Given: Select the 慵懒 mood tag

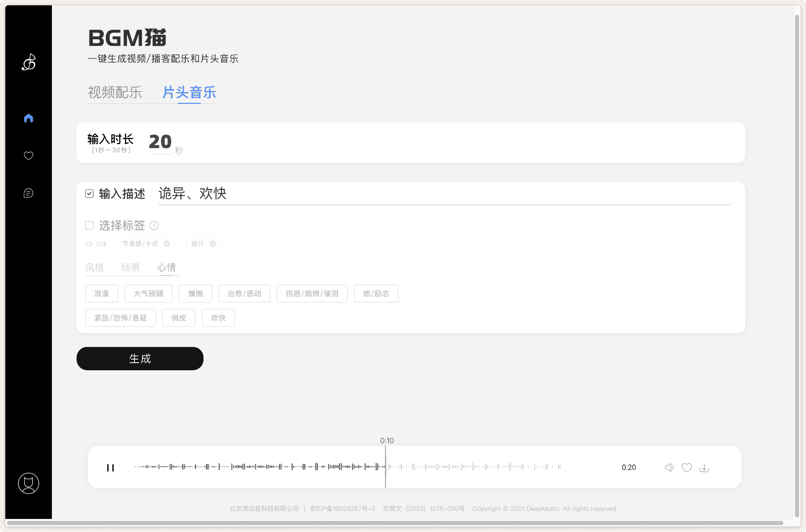Looking at the screenshot, I should [x=195, y=294].
